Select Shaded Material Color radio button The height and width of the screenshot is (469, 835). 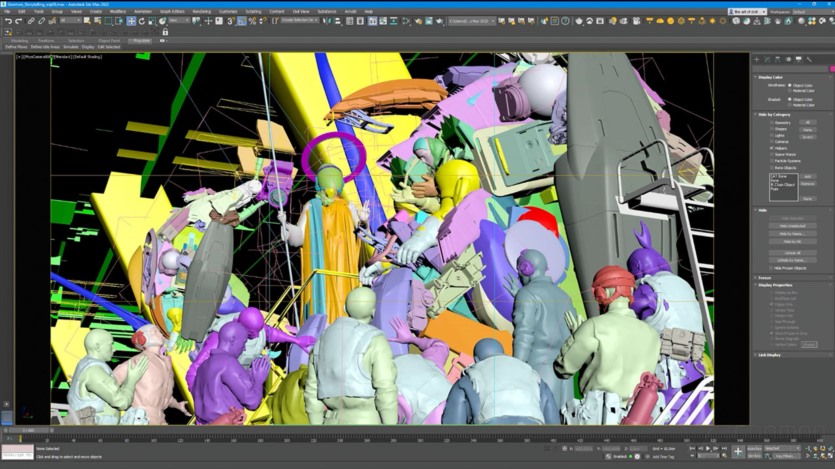tap(790, 105)
